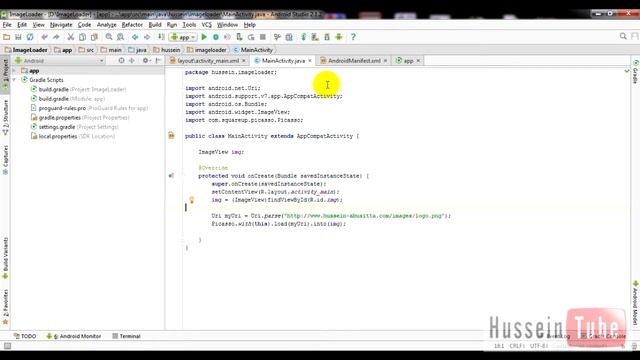Toggle the Build Variants side panel
The height and width of the screenshot is (360, 640).
pos(5,258)
